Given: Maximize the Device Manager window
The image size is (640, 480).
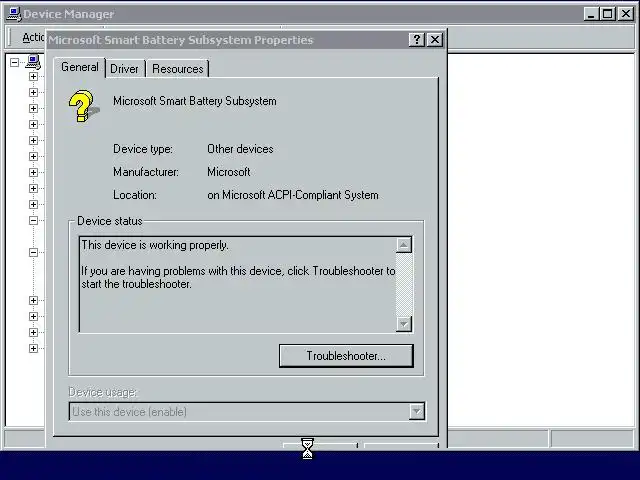Looking at the screenshot, I should (x=607, y=14).
